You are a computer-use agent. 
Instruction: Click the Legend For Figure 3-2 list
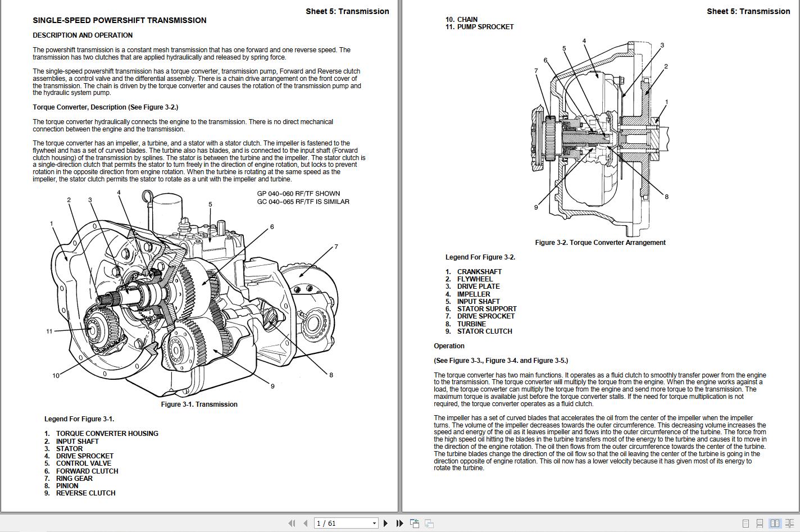480,257
